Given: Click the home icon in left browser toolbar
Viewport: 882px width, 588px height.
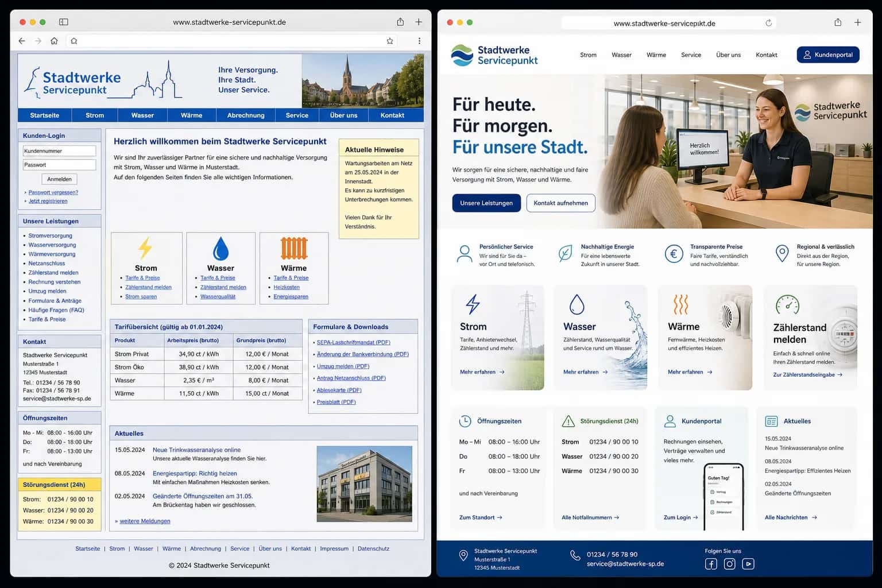Looking at the screenshot, I should pyautogui.click(x=54, y=41).
